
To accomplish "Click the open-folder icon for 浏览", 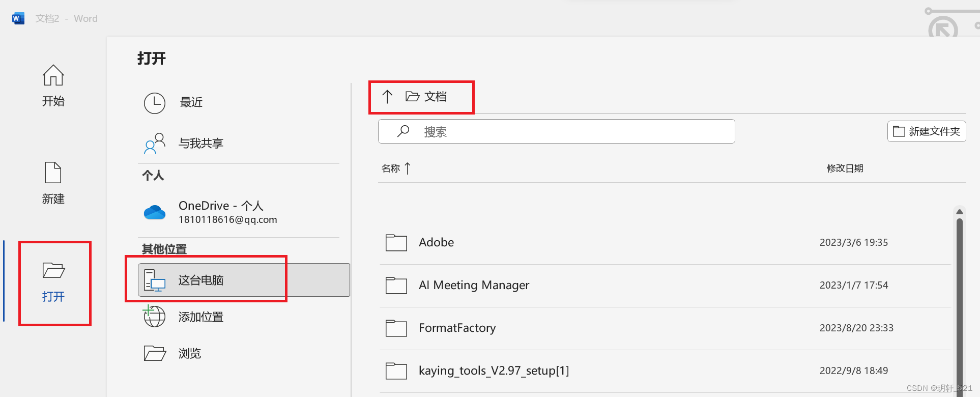I will tap(155, 353).
